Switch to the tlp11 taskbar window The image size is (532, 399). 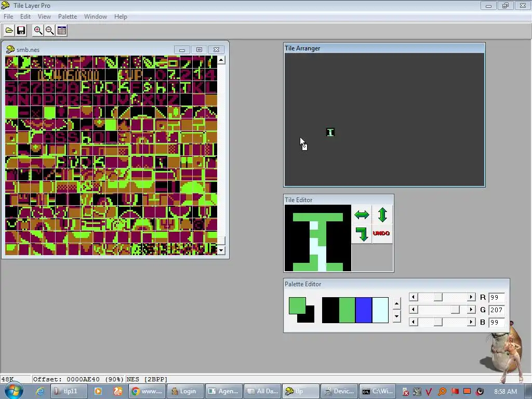[x=69, y=391]
